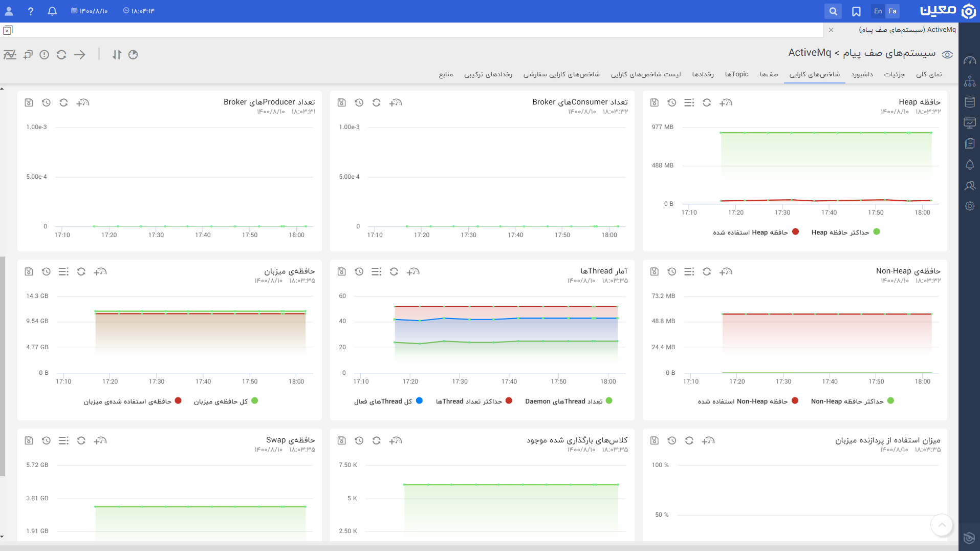Click the pie chart toolbar icon
Viewport: 980px width, 551px height.
tap(133, 55)
